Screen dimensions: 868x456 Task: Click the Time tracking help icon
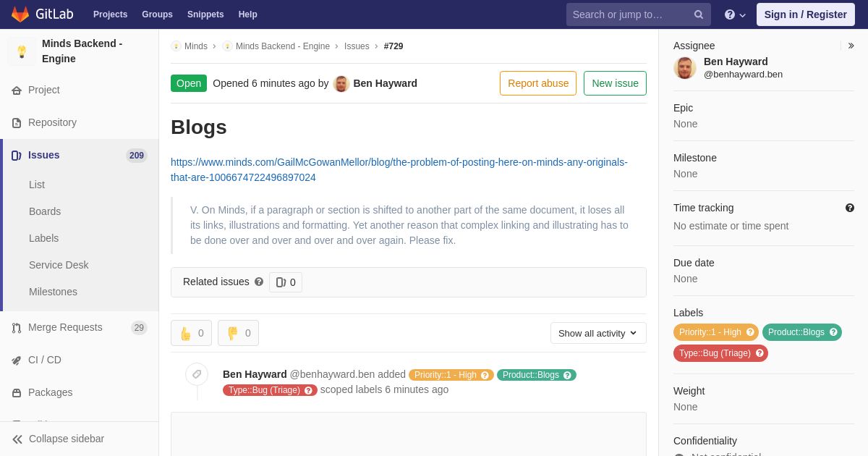850,208
